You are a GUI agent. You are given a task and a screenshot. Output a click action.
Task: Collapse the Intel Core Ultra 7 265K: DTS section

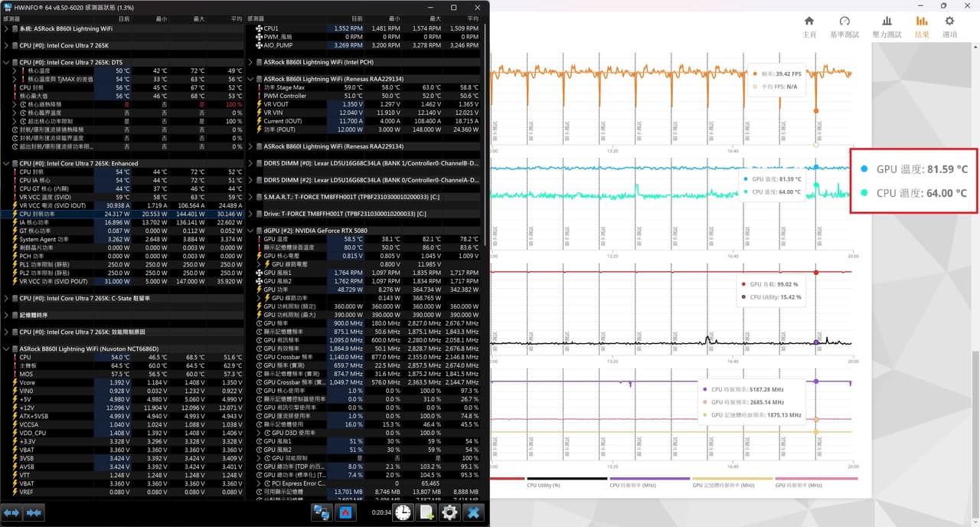coord(6,62)
